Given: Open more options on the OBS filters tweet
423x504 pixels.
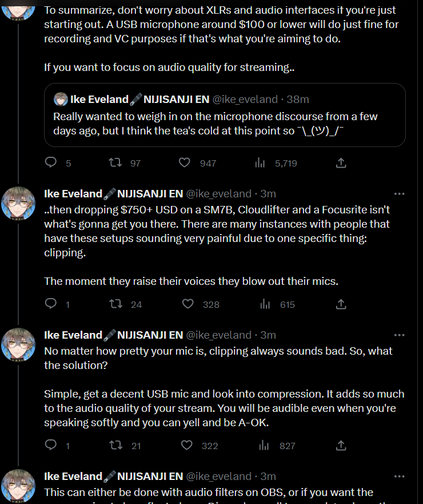Looking at the screenshot, I should click(400, 476).
